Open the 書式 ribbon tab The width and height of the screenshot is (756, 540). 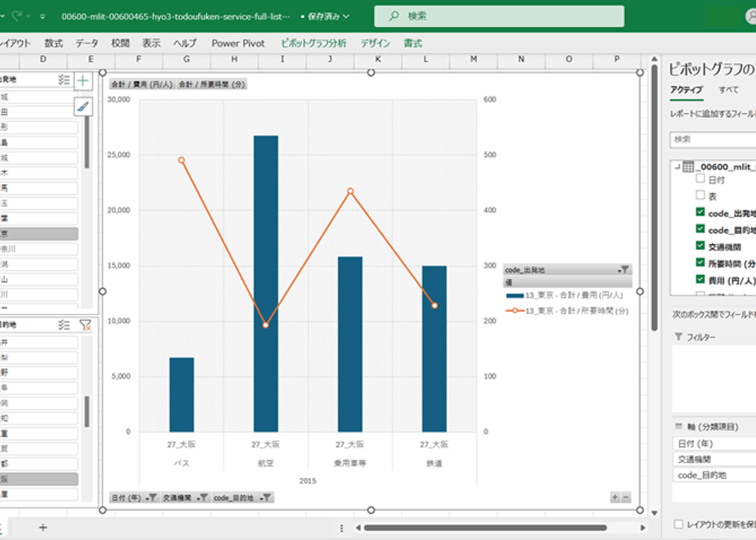(x=412, y=43)
